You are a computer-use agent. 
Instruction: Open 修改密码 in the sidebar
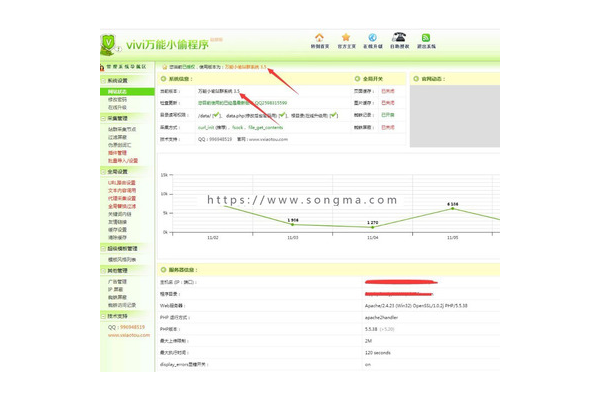point(118,99)
